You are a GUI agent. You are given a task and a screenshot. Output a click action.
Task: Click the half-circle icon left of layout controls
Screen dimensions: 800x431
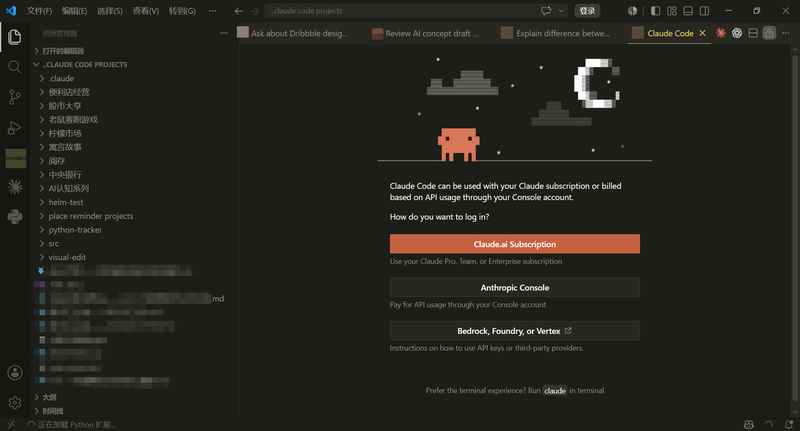coord(633,11)
